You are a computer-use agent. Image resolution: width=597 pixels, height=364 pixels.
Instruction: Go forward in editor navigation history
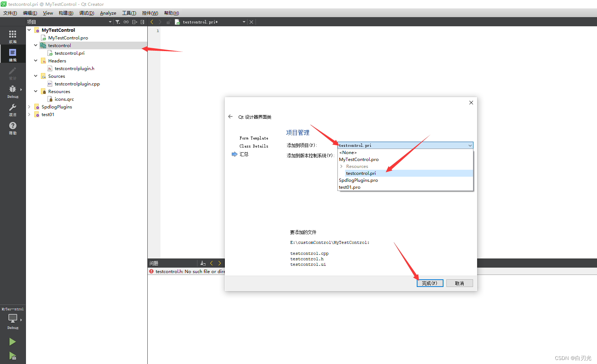[160, 22]
